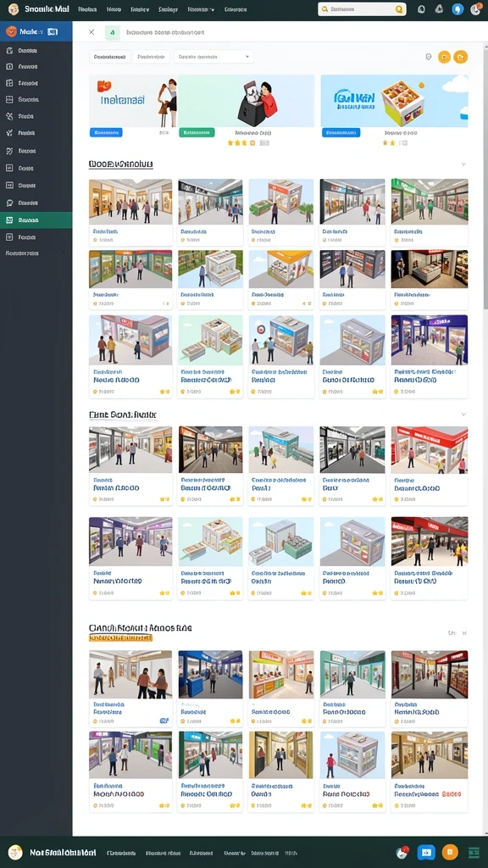Viewport: 488px width, 868px height.
Task: Click the green grid icon in bottom bar
Action: point(474,853)
